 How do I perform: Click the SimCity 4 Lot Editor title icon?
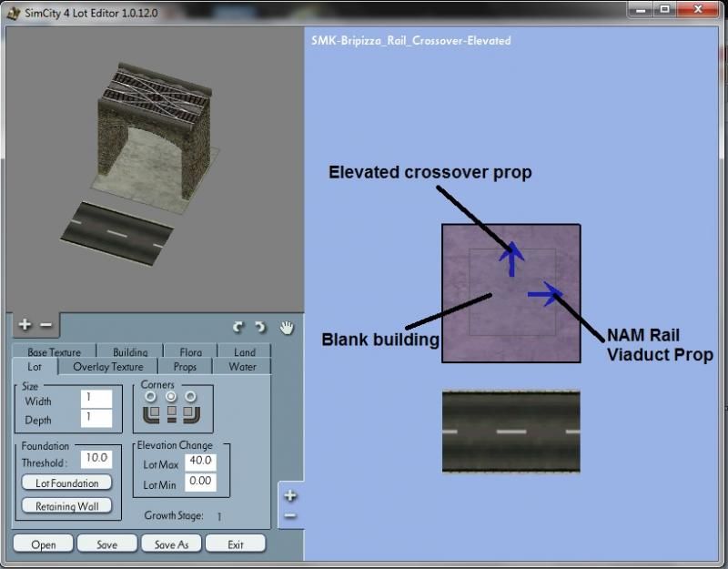coord(14,13)
